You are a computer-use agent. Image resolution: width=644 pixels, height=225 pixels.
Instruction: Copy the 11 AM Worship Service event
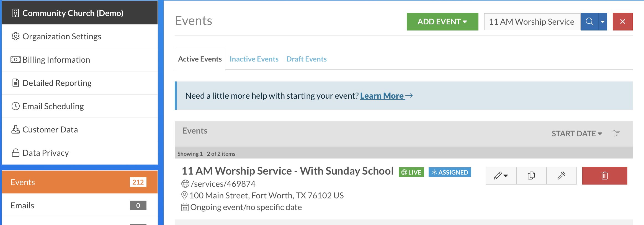click(531, 176)
